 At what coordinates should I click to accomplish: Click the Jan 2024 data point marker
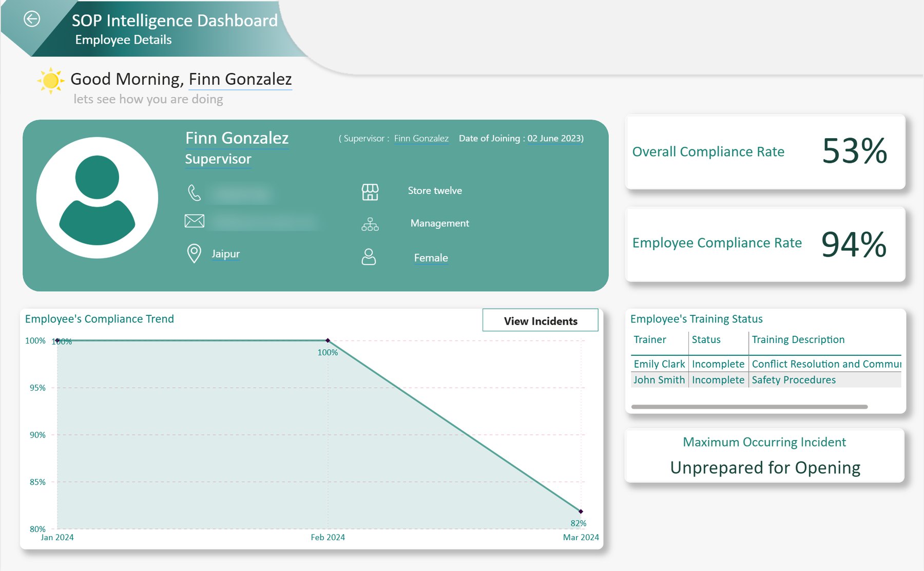pos(57,340)
